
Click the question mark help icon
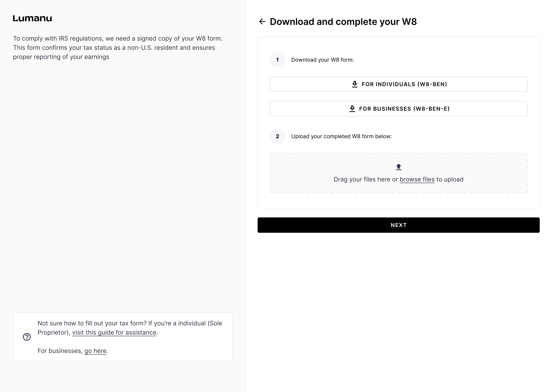click(x=27, y=337)
